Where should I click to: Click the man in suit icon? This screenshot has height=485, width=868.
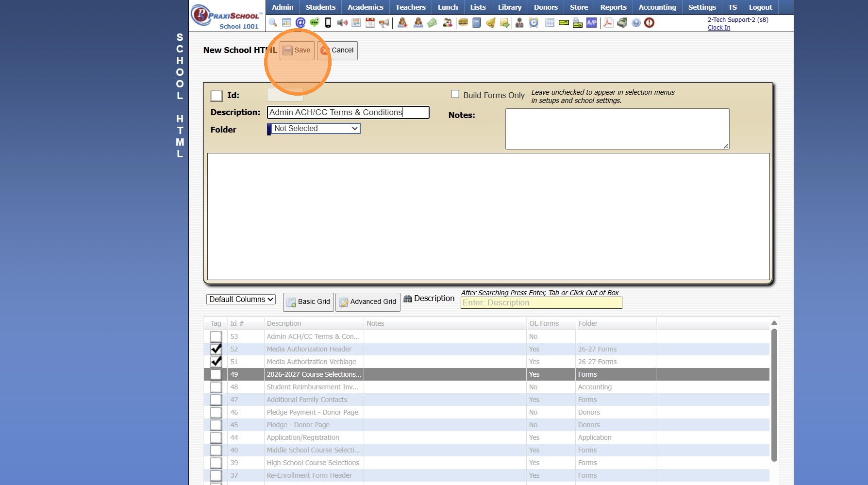[519, 23]
